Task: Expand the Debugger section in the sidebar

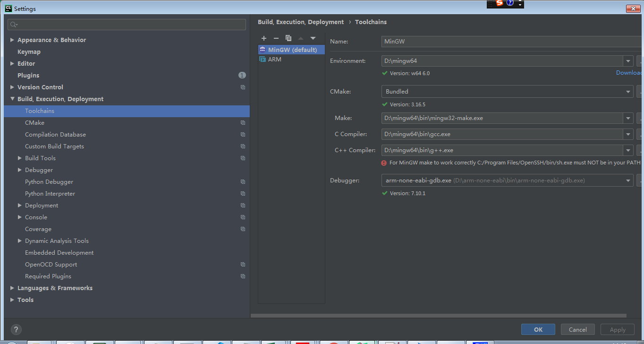Action: click(x=18, y=170)
